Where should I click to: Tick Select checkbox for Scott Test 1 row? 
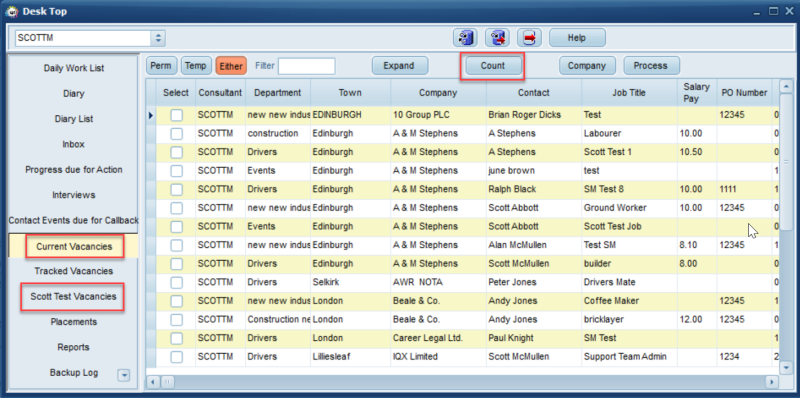(176, 152)
